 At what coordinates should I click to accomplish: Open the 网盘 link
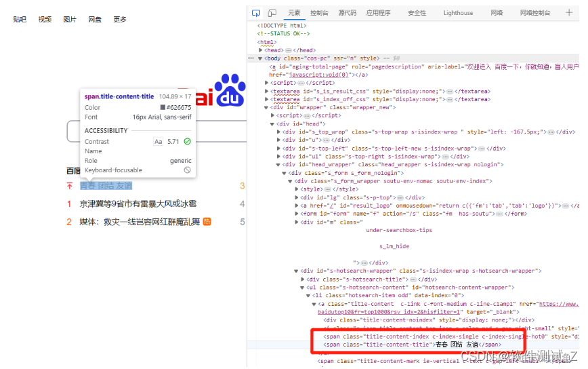point(95,19)
